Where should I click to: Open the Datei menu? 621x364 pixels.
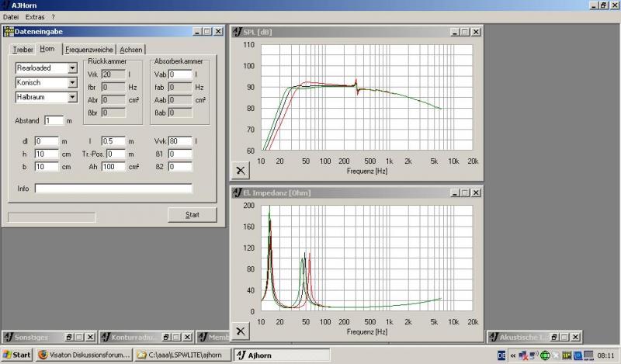click(x=11, y=16)
